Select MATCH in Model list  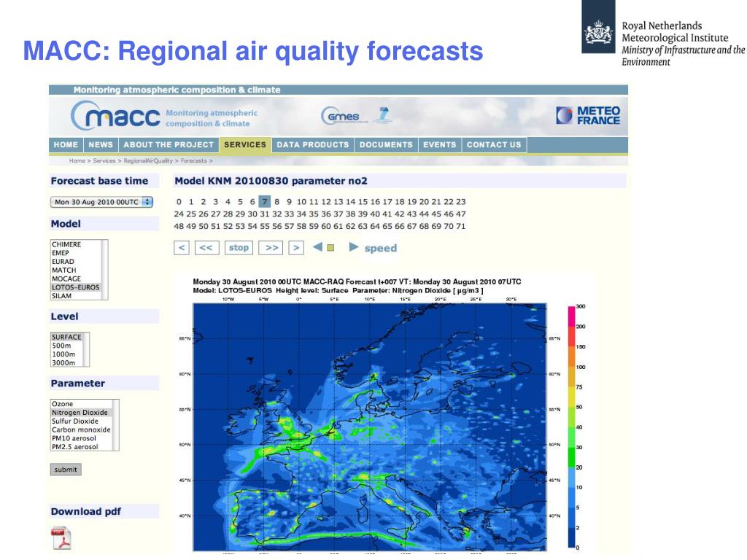point(76,270)
